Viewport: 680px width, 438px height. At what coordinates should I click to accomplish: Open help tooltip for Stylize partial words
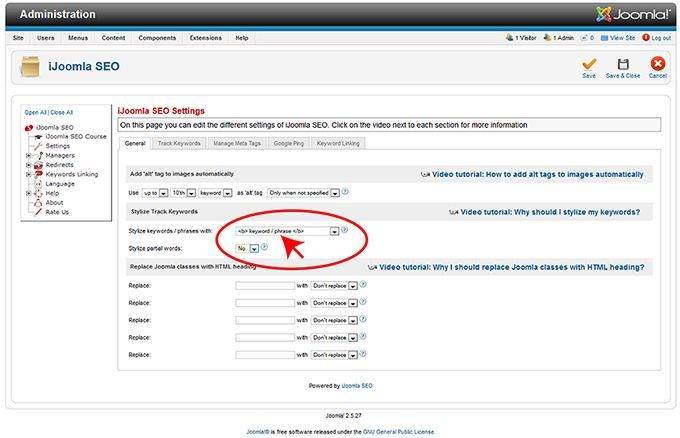coord(264,247)
